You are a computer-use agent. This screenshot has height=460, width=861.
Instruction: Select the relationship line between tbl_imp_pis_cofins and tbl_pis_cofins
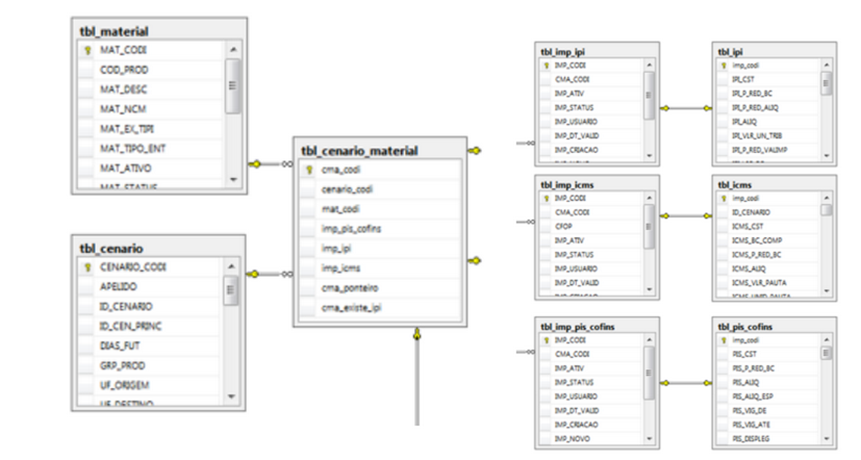tap(686, 383)
